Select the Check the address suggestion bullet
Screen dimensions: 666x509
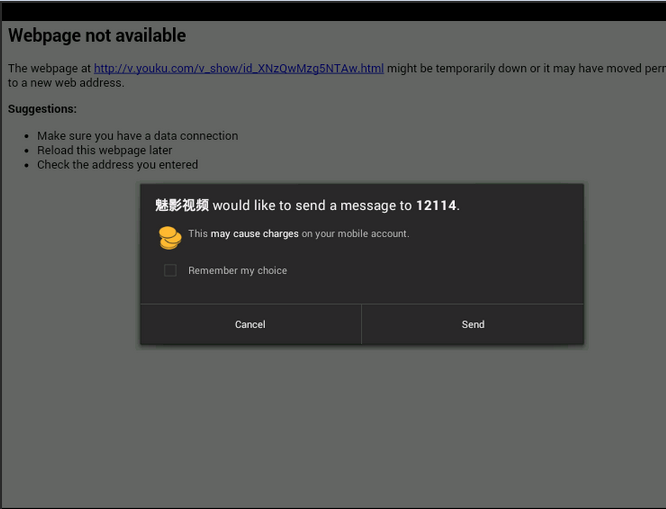pyautogui.click(x=117, y=165)
